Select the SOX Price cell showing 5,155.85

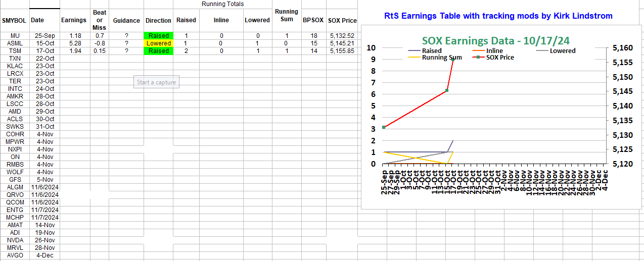click(x=341, y=51)
